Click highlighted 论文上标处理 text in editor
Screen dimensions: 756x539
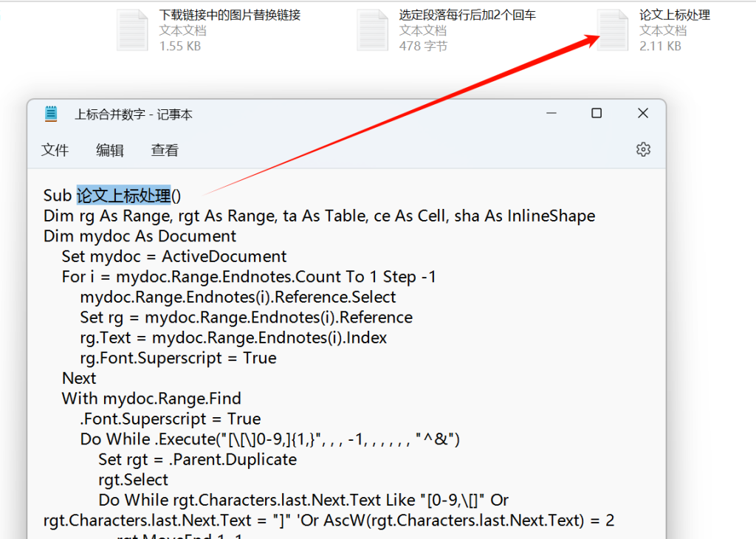click(123, 196)
